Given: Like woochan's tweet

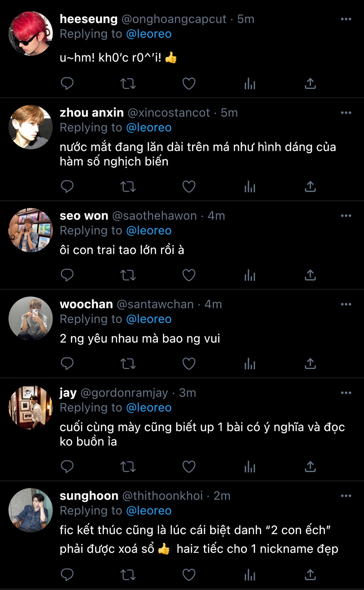Looking at the screenshot, I should tap(189, 364).
